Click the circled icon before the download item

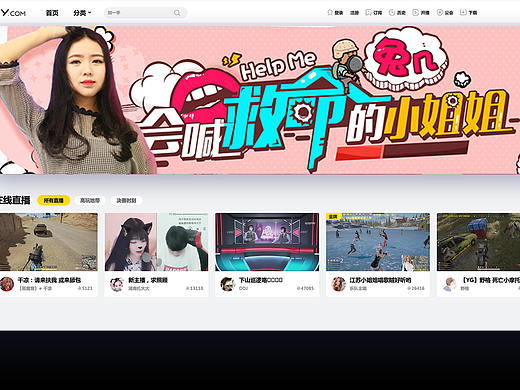coord(440,12)
